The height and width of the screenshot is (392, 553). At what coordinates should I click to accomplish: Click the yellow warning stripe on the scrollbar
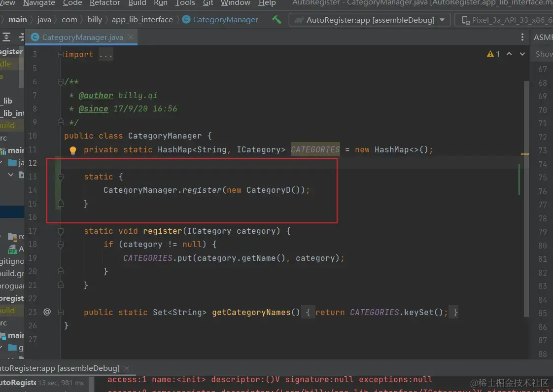pyautogui.click(x=525, y=154)
